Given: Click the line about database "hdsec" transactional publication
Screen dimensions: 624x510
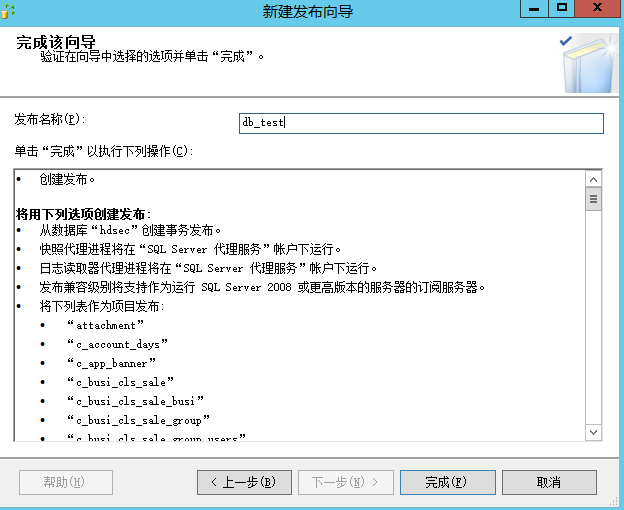Looking at the screenshot, I should tap(130, 230).
